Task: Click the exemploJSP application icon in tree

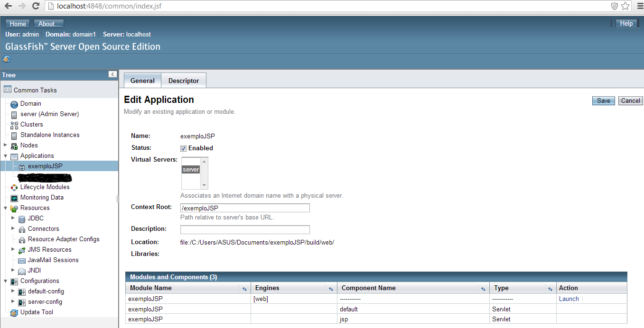Action: click(22, 166)
